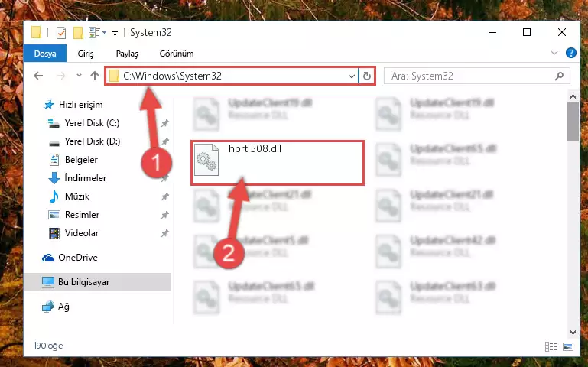Click pin icon beside Videolar

pos(164,233)
